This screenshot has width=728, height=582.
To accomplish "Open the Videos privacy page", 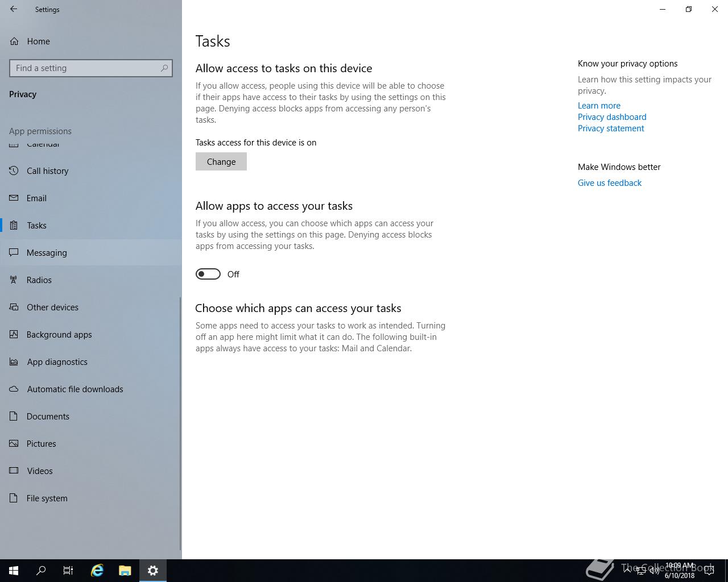I will 91,471.
